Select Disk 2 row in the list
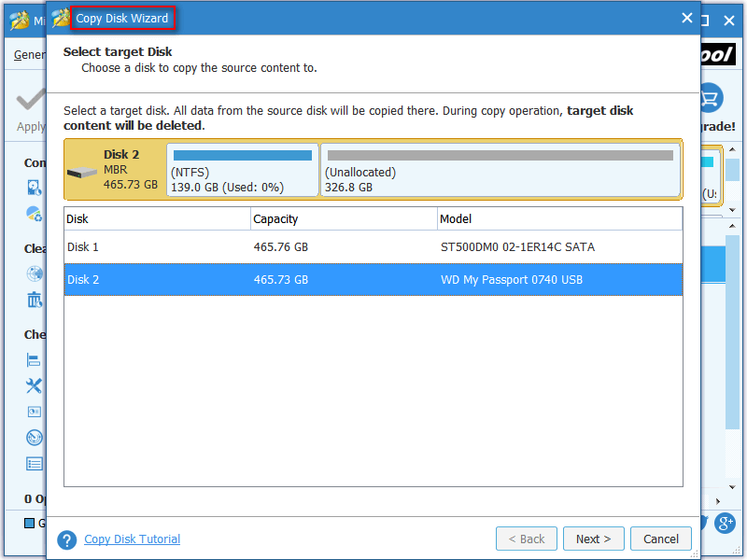Screen dimensions: 747x560 [x=373, y=279]
